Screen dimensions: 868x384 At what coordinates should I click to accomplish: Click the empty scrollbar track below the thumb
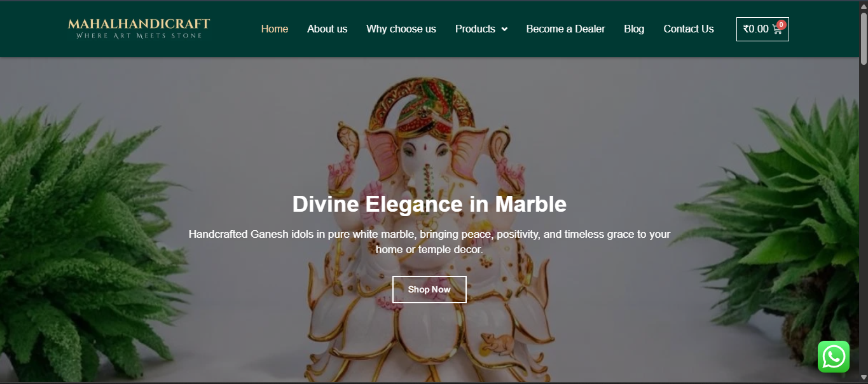click(x=864, y=223)
